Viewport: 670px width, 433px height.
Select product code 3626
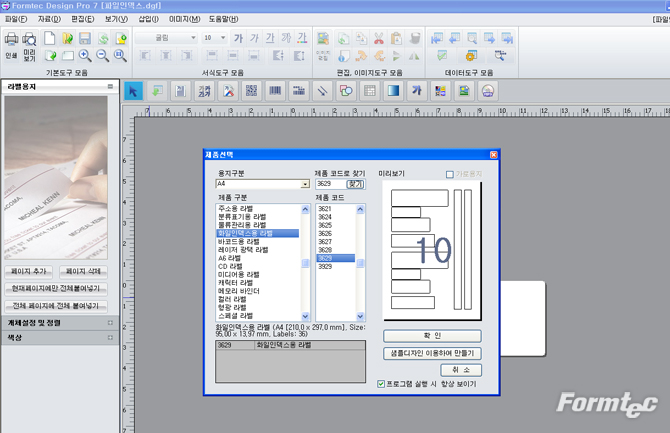click(325, 233)
